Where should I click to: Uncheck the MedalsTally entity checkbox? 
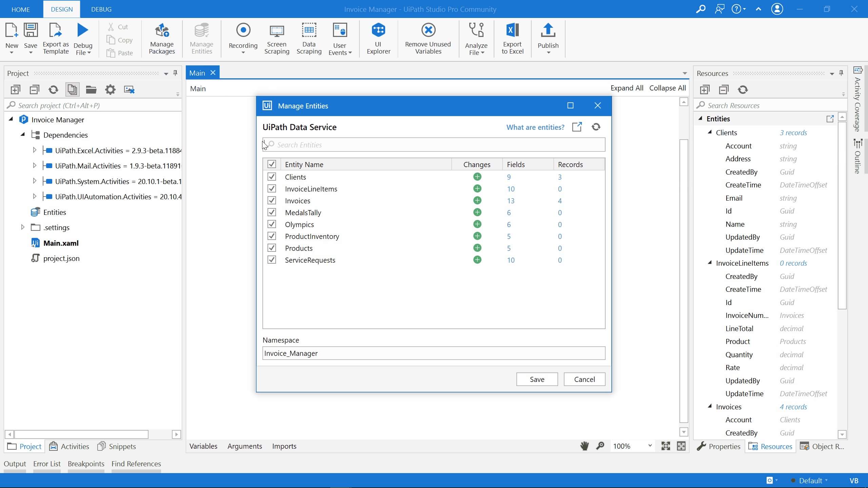pyautogui.click(x=272, y=212)
